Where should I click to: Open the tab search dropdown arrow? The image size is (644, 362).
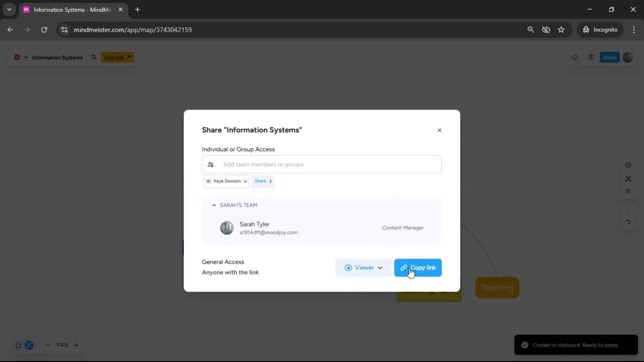9,9
